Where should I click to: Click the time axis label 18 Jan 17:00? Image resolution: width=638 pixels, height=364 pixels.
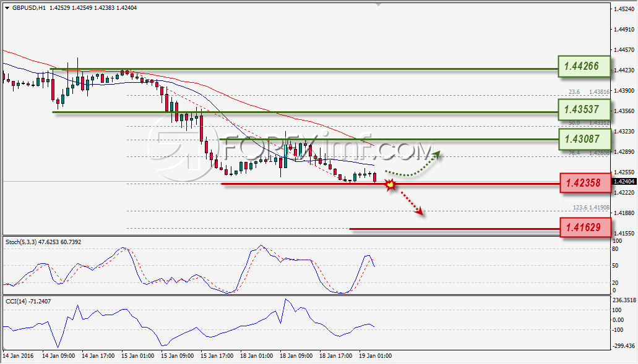point(335,356)
